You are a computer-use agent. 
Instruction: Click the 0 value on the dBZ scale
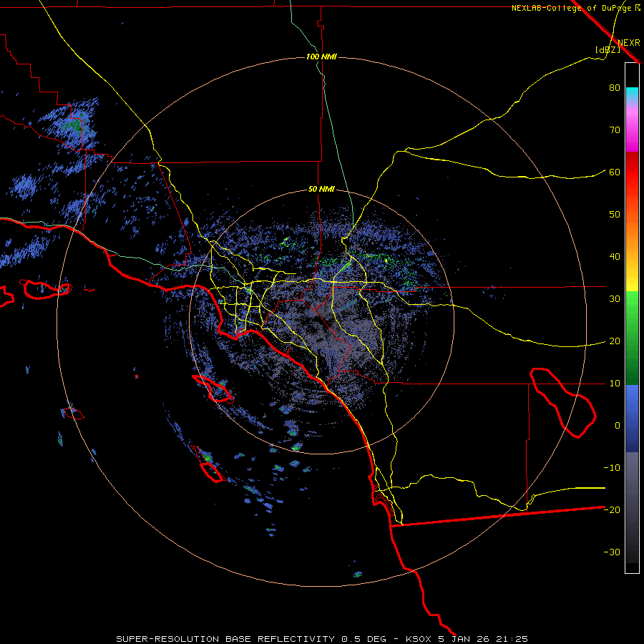pyautogui.click(x=618, y=426)
